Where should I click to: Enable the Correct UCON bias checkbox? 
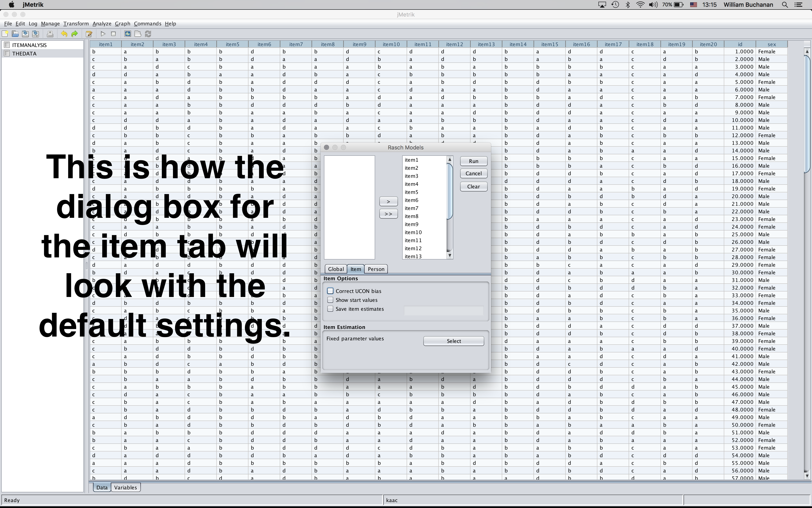click(331, 291)
